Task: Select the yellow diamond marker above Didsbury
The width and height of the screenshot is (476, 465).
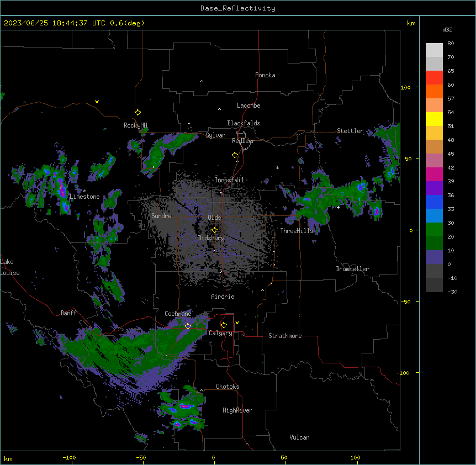Action: [x=215, y=230]
